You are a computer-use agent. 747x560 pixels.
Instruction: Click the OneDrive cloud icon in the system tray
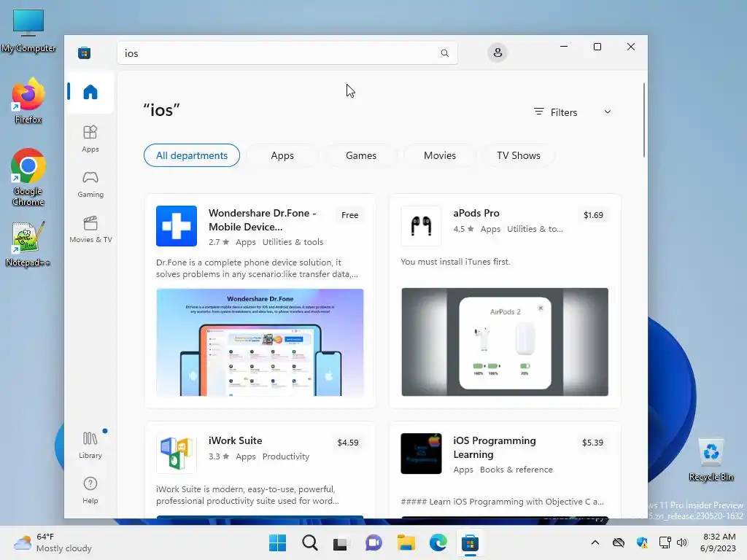[619, 542]
